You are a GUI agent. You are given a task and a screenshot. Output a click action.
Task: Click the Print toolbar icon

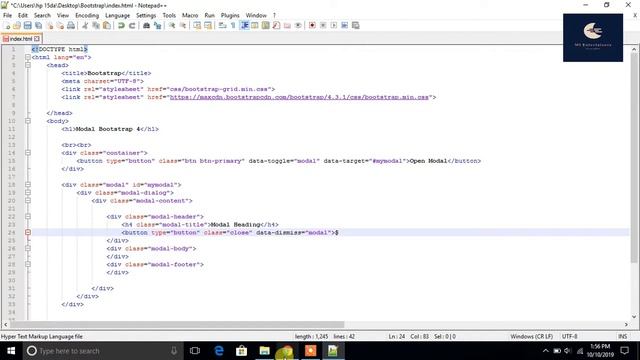tap(71, 25)
